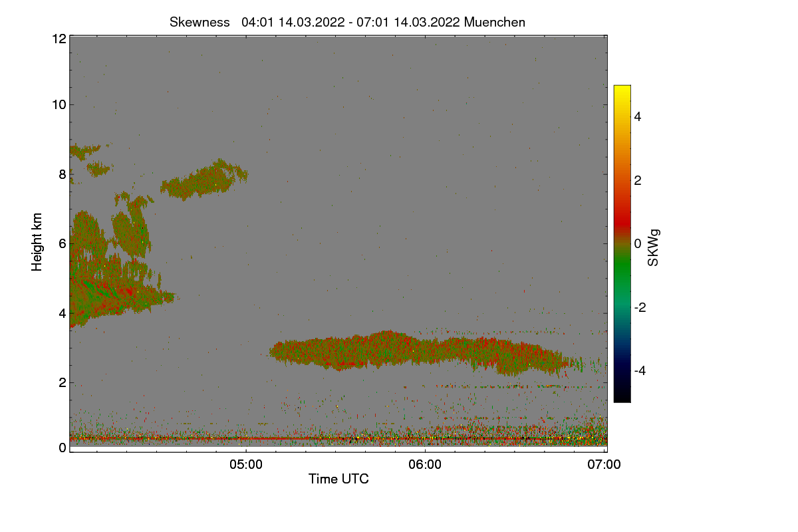Image resolution: width=798 pixels, height=532 pixels.
Task: Click the height axis label 6
Action: (x=62, y=243)
